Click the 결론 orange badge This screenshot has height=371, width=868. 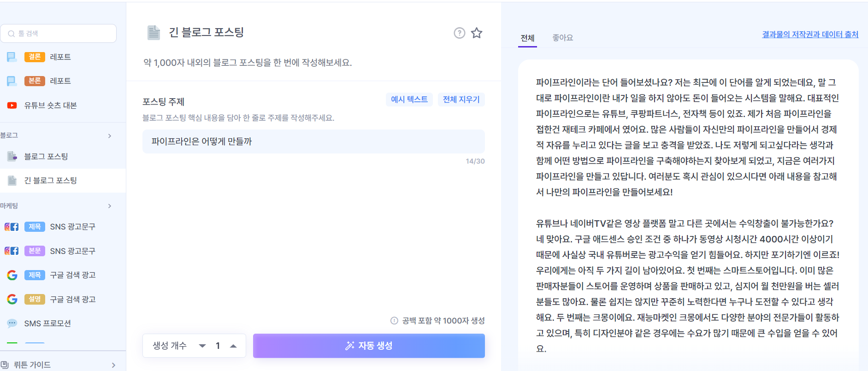(x=35, y=57)
